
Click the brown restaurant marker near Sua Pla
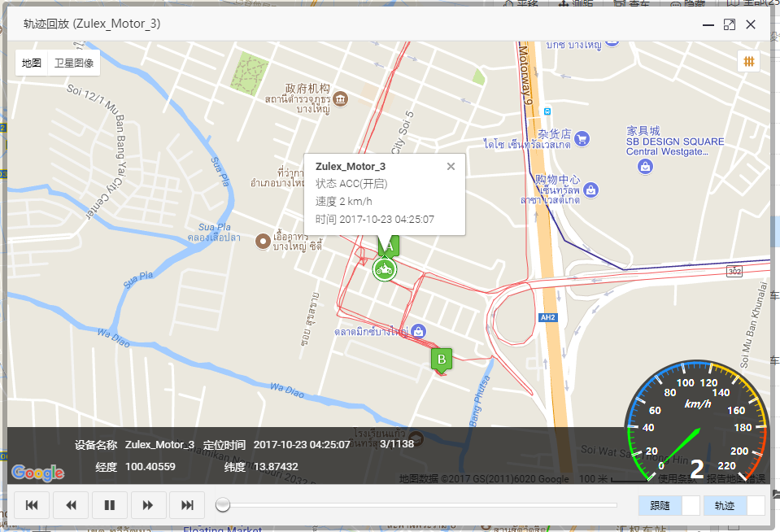point(263,242)
